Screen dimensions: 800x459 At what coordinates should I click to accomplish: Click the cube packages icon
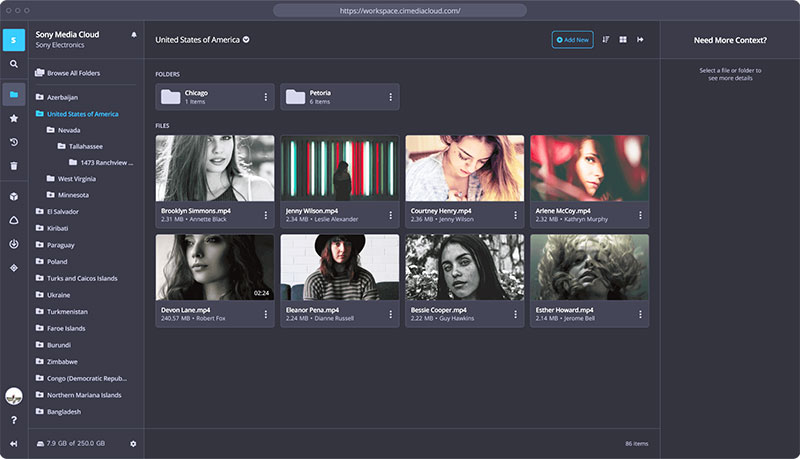click(14, 196)
